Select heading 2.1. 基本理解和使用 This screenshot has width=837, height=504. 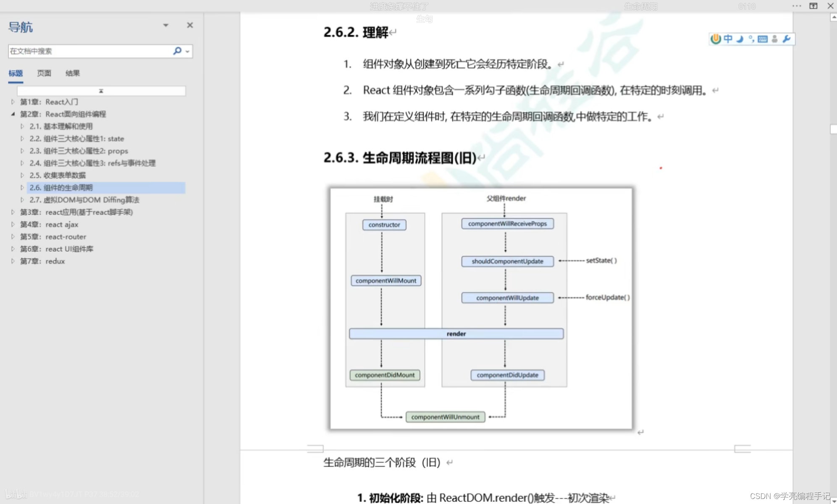61,126
